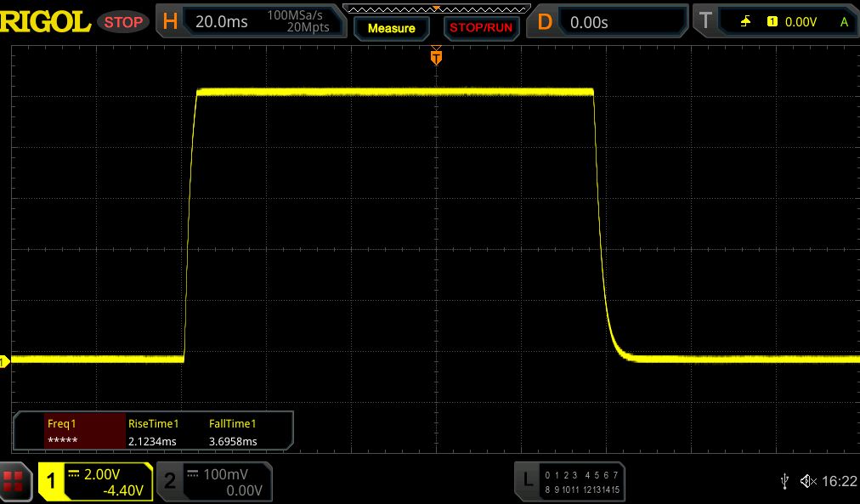860x504 pixels.
Task: Click the channel 2 DC coupling icon
Action: (x=193, y=474)
